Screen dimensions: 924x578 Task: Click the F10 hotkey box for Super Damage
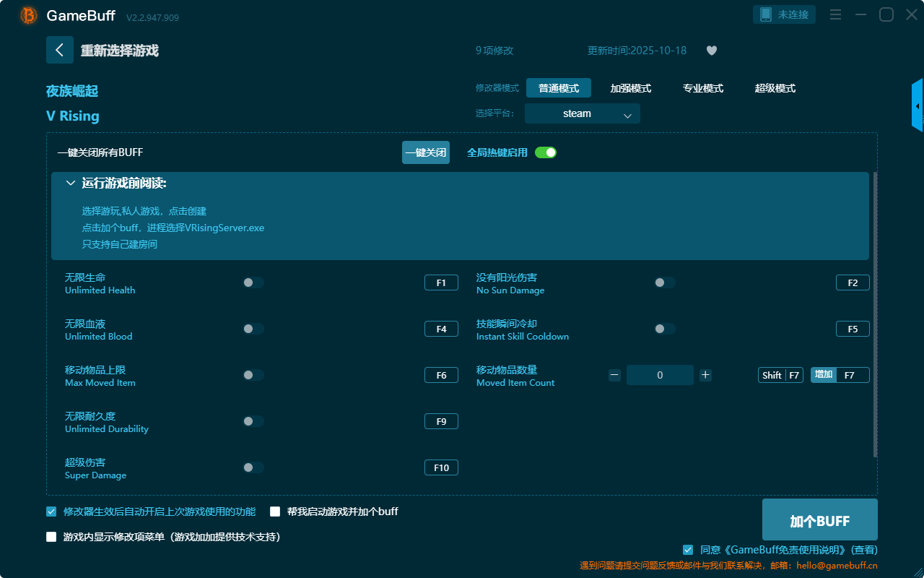coord(441,467)
